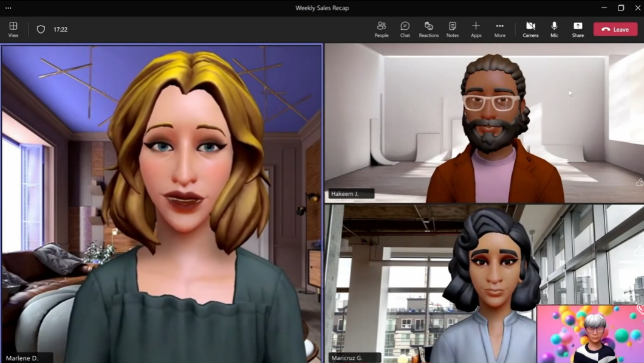
Task: Open meeting Notes
Action: point(453,29)
